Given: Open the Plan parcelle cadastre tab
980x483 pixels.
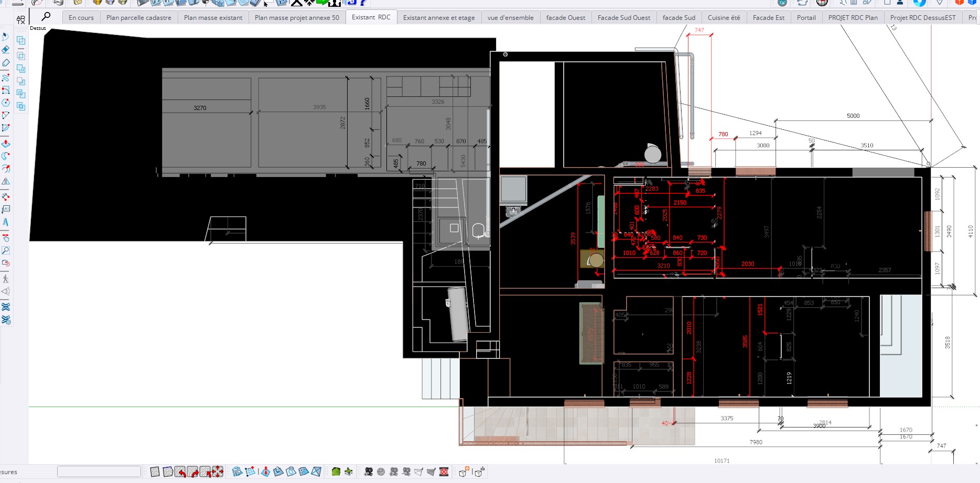Looking at the screenshot, I should (x=139, y=17).
